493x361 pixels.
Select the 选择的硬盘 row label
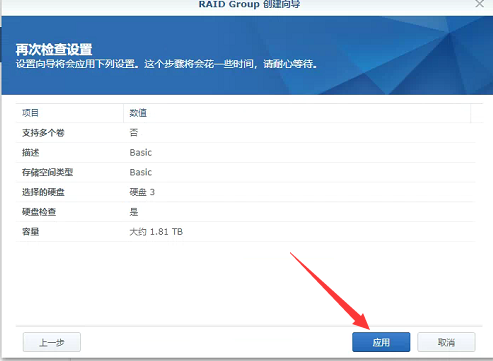pyautogui.click(x=43, y=192)
